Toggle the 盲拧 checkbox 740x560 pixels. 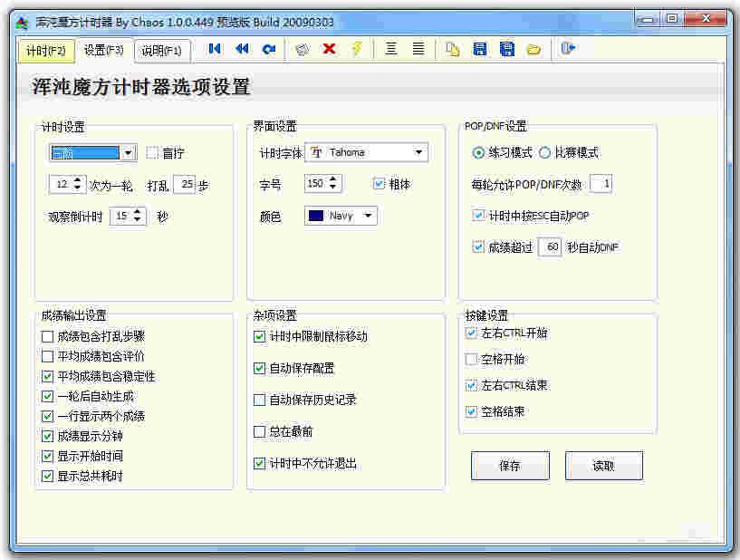pyautogui.click(x=152, y=152)
